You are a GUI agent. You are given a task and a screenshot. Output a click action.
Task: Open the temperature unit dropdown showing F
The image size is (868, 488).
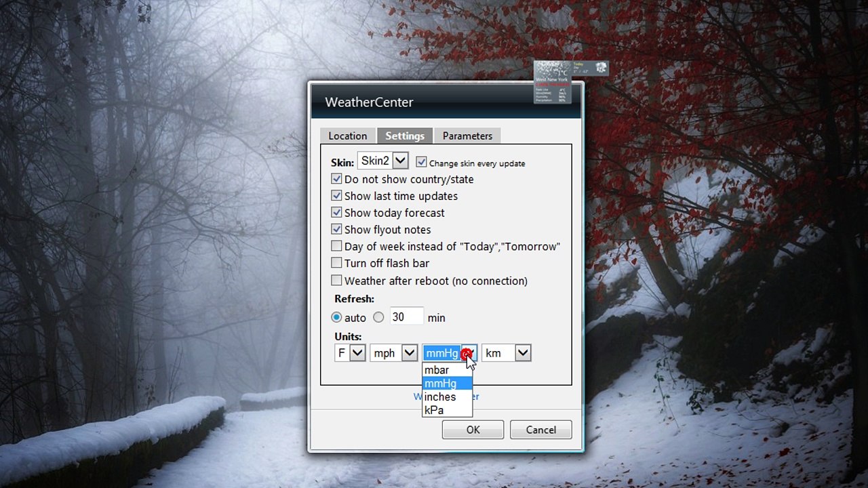pyautogui.click(x=351, y=352)
